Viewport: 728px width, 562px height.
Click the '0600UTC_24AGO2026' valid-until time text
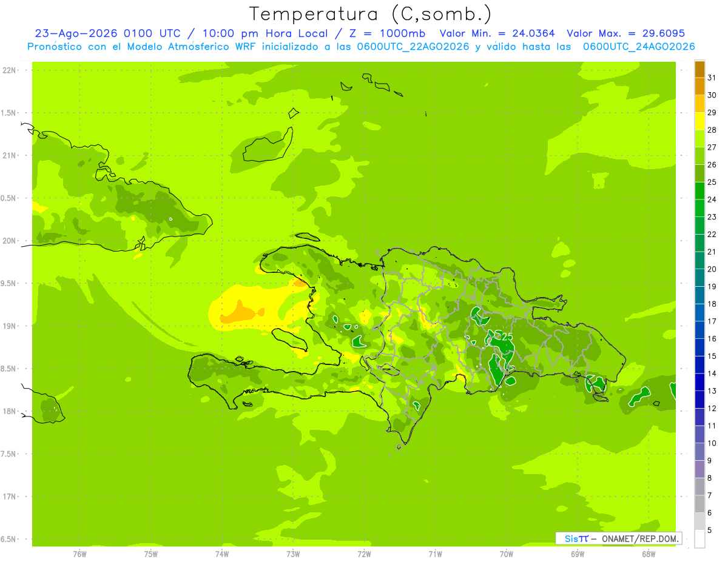638,47
